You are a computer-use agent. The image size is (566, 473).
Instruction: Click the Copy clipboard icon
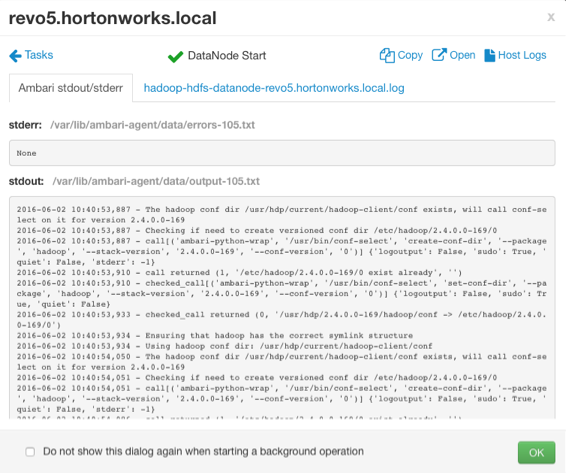387,56
